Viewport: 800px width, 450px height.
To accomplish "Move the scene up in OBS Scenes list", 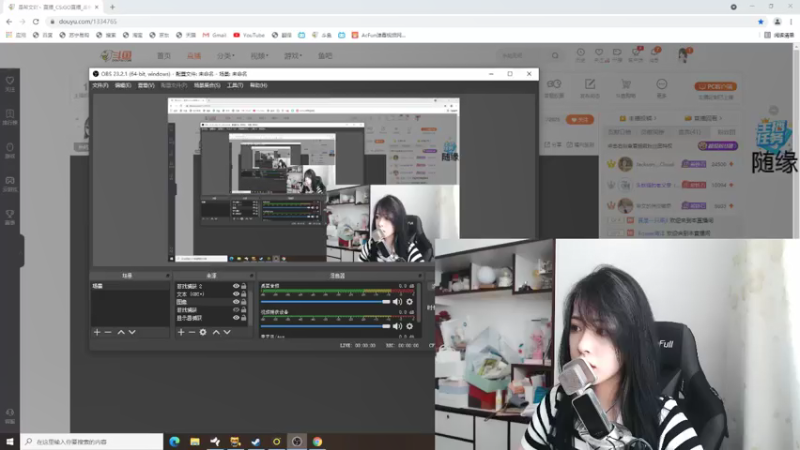I will pos(121,332).
